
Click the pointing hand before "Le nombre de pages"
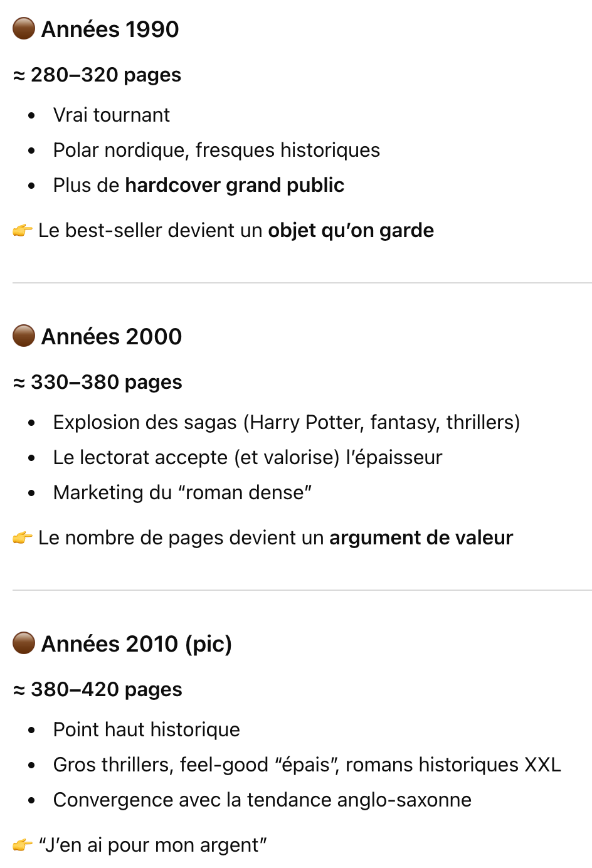click(23, 538)
